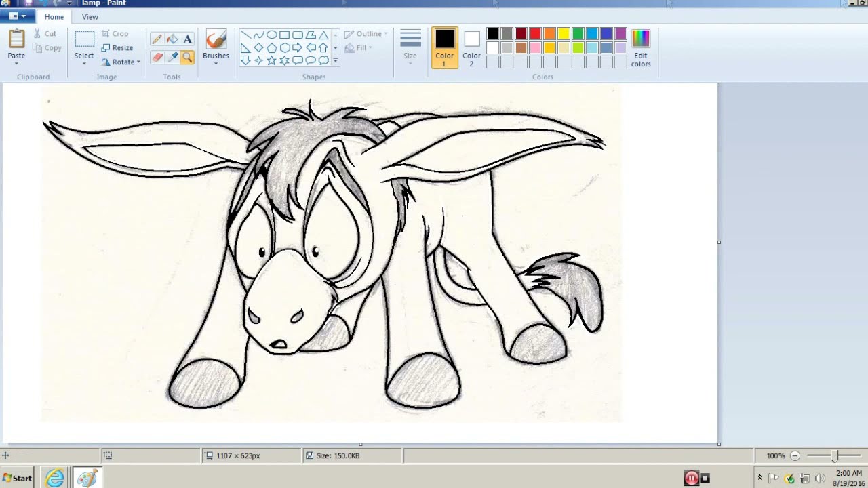868x488 pixels.
Task: Choose the Down arrow shape
Action: point(245,60)
